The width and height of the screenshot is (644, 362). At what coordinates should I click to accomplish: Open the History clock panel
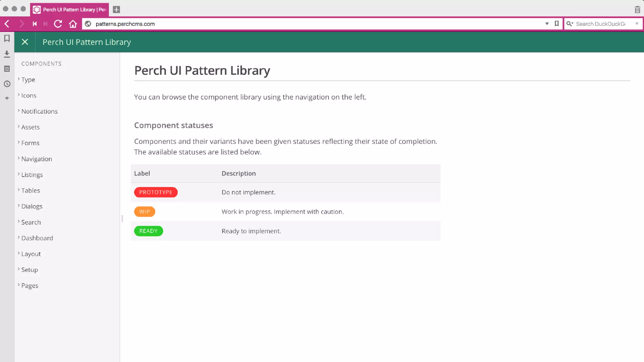click(x=7, y=84)
